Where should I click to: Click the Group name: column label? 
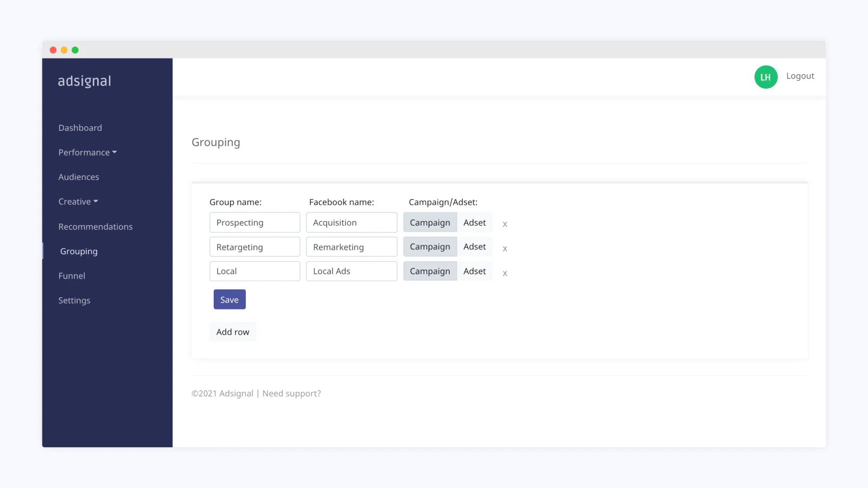[235, 202]
